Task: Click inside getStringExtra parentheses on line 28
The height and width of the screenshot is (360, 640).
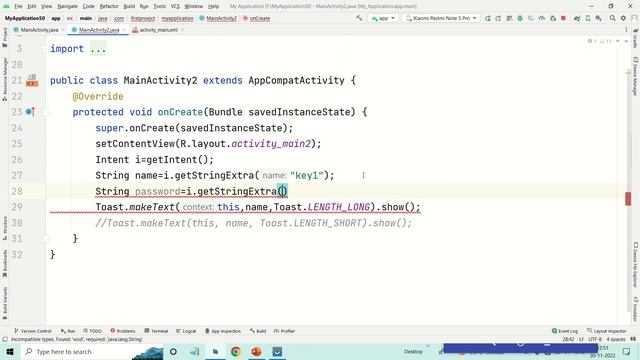Action: (282, 191)
